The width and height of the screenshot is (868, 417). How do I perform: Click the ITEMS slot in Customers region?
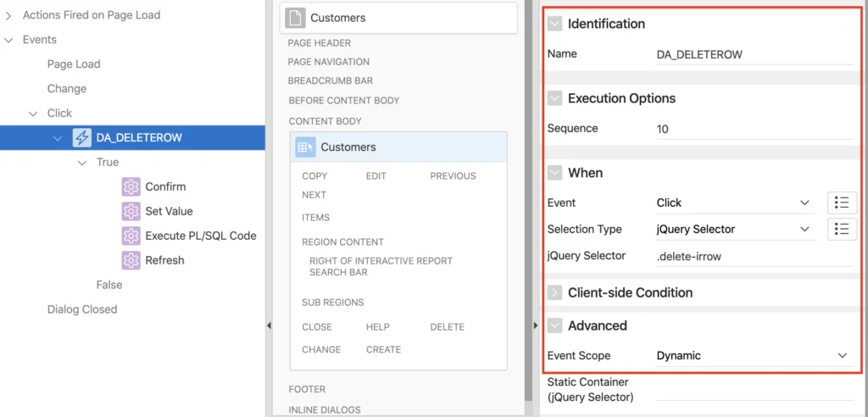[x=315, y=218]
